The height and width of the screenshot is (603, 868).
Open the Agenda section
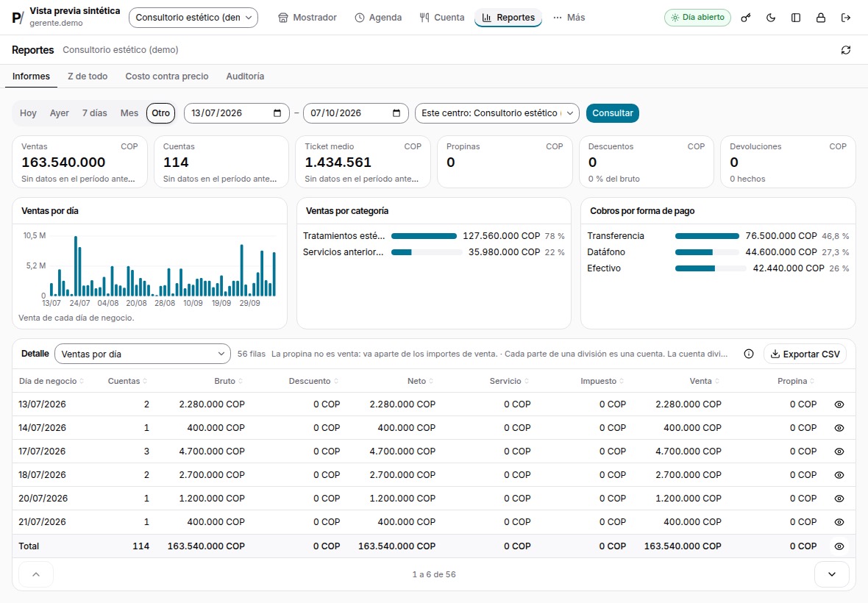point(379,18)
